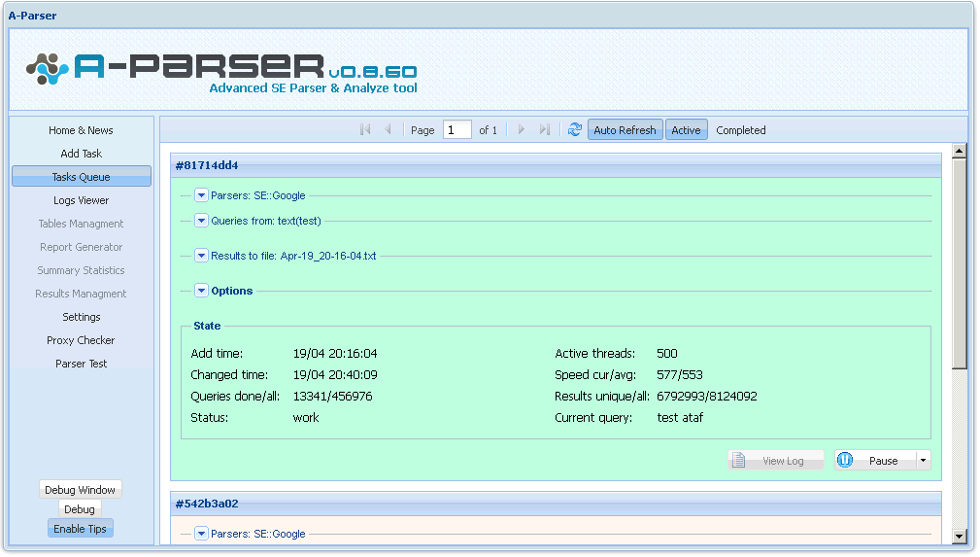The height and width of the screenshot is (557, 980).
Task: Click Active threads value 500
Action: click(667, 354)
